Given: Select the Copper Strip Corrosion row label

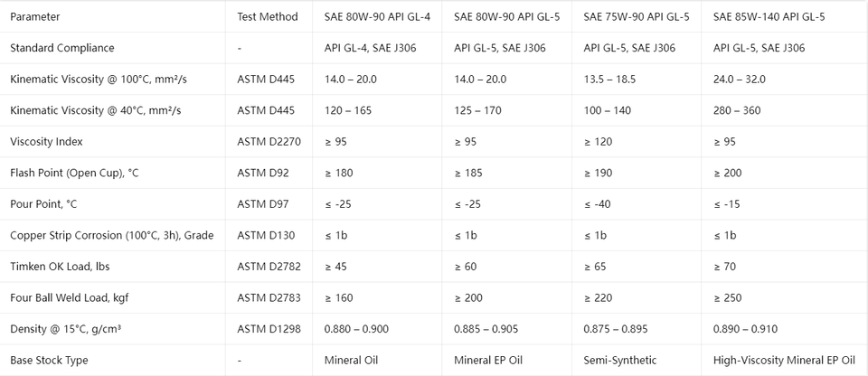Looking at the screenshot, I should click(112, 235).
